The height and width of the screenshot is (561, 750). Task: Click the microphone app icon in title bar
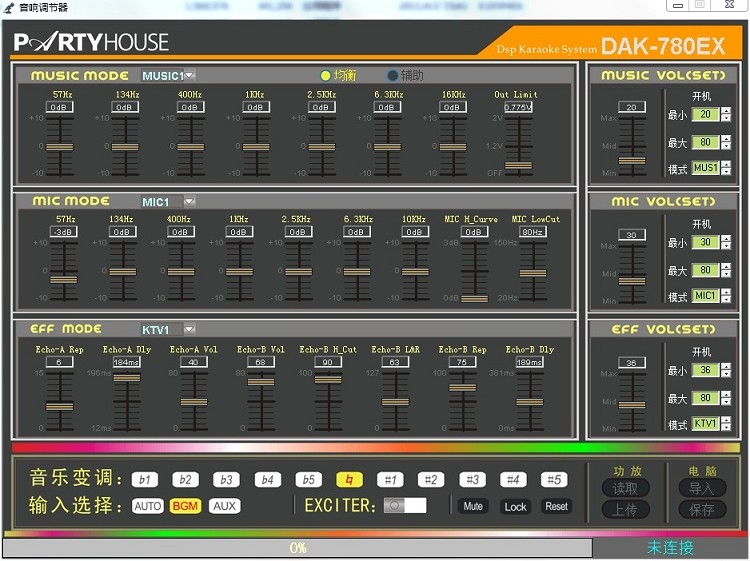tap(9, 8)
